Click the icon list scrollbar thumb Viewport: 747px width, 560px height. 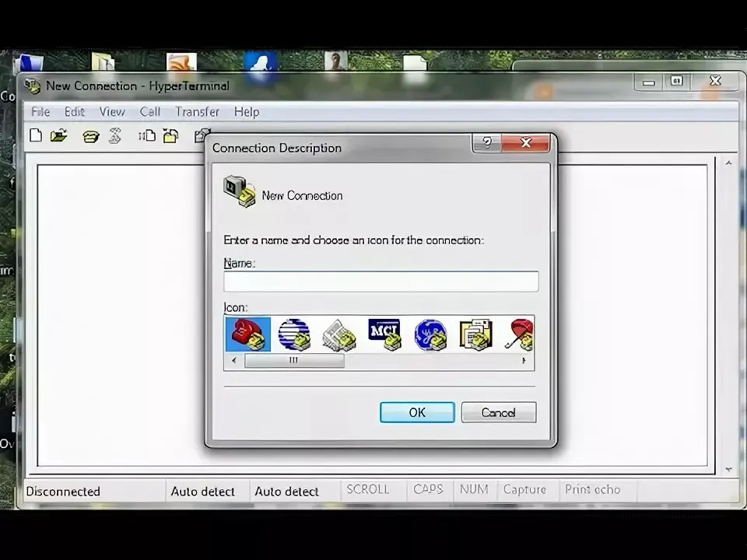click(294, 360)
